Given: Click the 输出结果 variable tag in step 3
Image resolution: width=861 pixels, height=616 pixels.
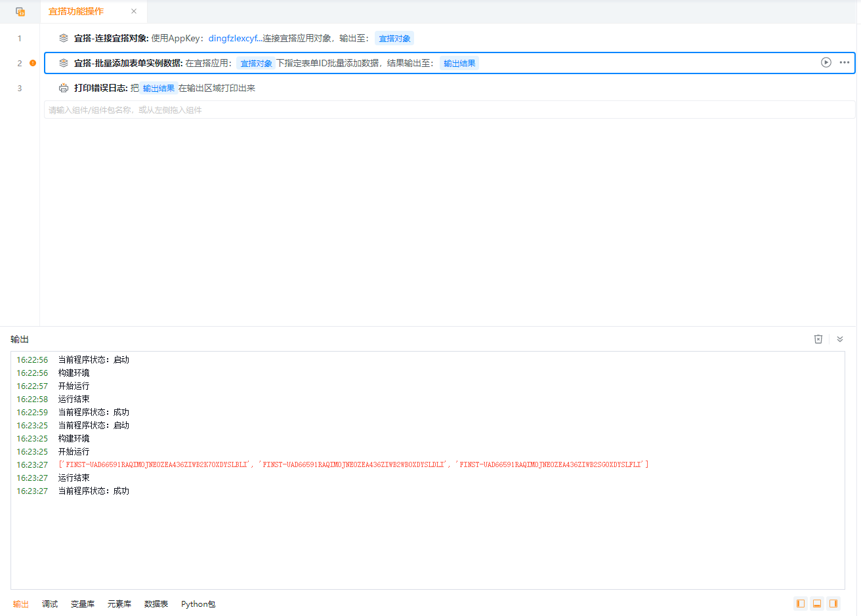Looking at the screenshot, I should (159, 89).
